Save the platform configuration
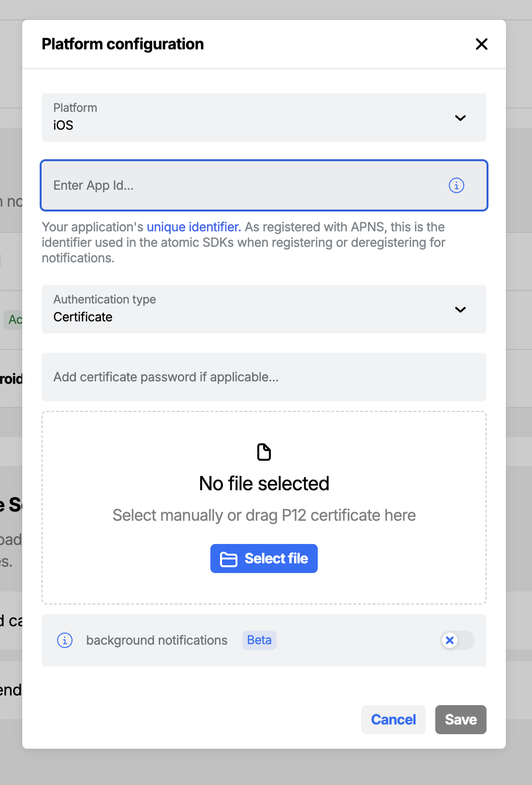 point(460,720)
